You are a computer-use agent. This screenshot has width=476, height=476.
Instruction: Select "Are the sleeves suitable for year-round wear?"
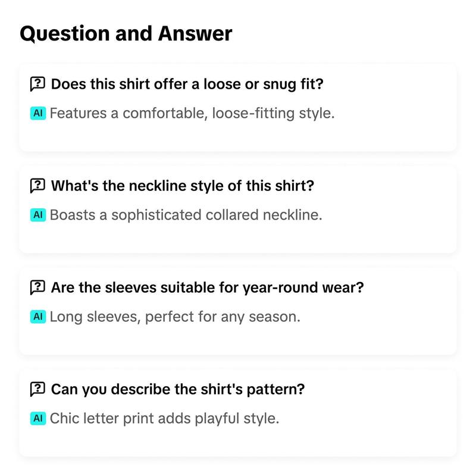coord(207,287)
